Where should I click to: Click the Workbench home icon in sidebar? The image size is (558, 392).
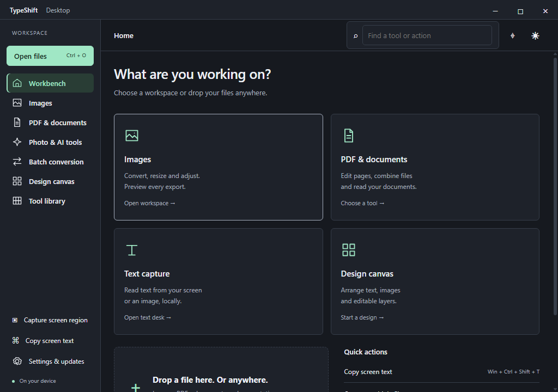(x=17, y=83)
